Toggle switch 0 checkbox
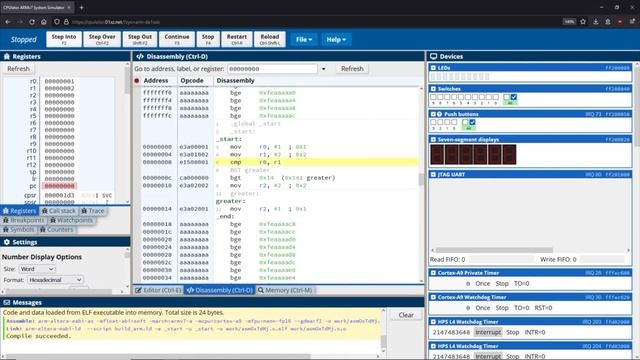Viewport: 640px width, 360px height. pyautogui.click(x=496, y=97)
